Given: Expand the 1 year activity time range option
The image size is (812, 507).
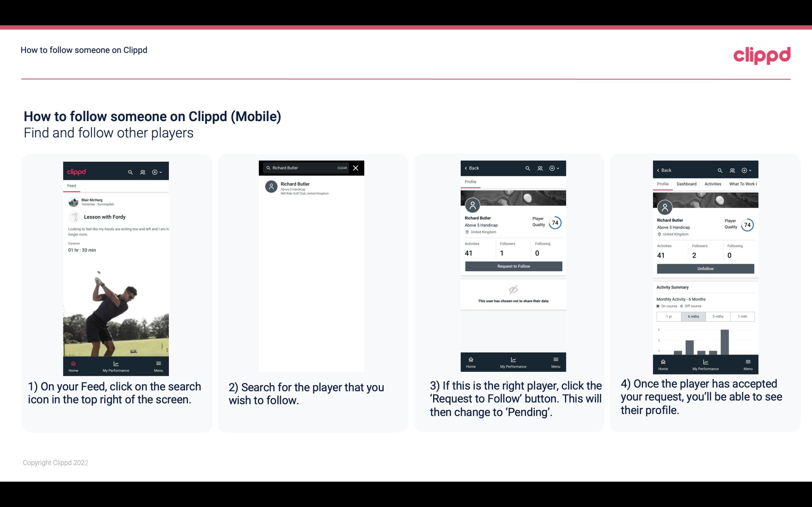Looking at the screenshot, I should (x=669, y=316).
